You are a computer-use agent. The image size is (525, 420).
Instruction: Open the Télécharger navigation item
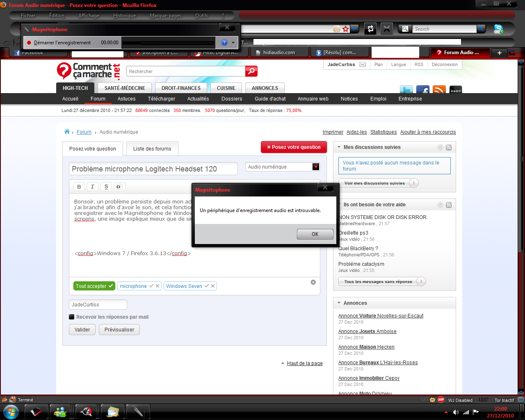coord(162,99)
